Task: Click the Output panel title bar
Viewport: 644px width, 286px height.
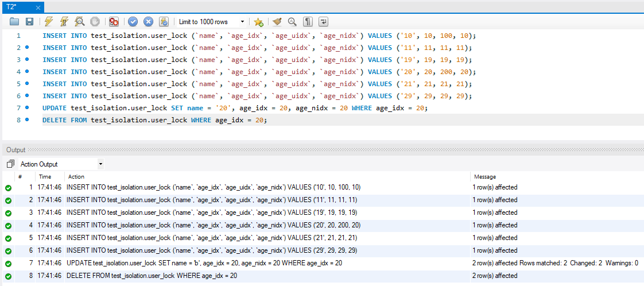Action: coord(322,150)
